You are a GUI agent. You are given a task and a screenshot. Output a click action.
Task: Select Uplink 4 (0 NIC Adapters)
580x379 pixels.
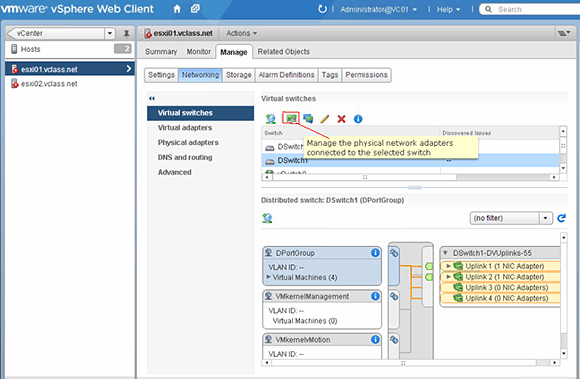[500, 298]
